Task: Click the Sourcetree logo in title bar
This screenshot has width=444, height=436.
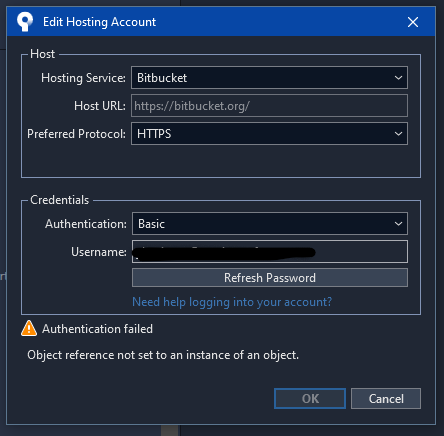Action: click(x=25, y=22)
